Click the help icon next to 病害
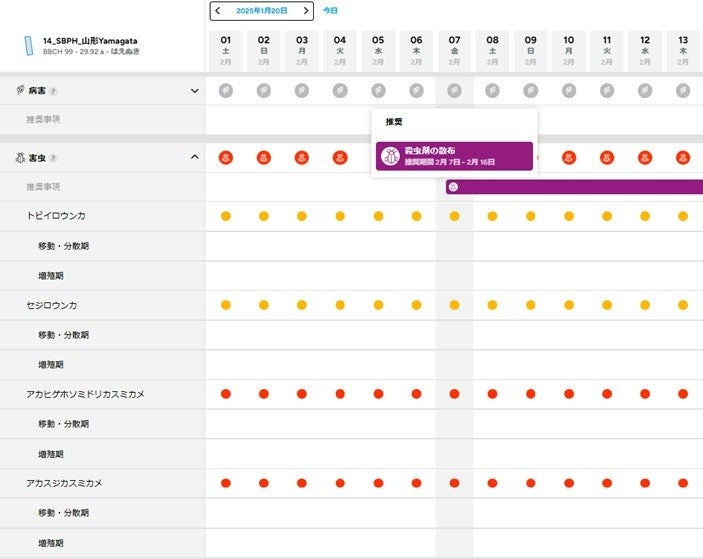Image resolution: width=703 pixels, height=559 pixels. pos(53,91)
